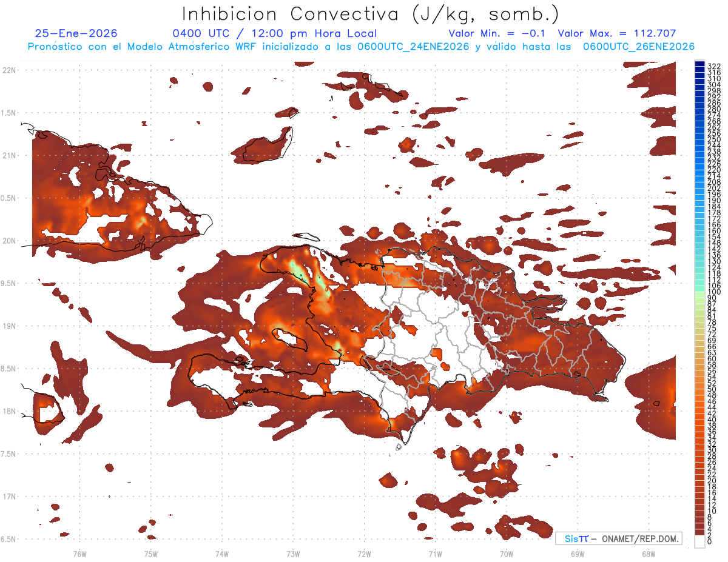Screen dimensions: 728x562
Task: Pick the orange 40 swatch on color scale
Action: coord(699,420)
